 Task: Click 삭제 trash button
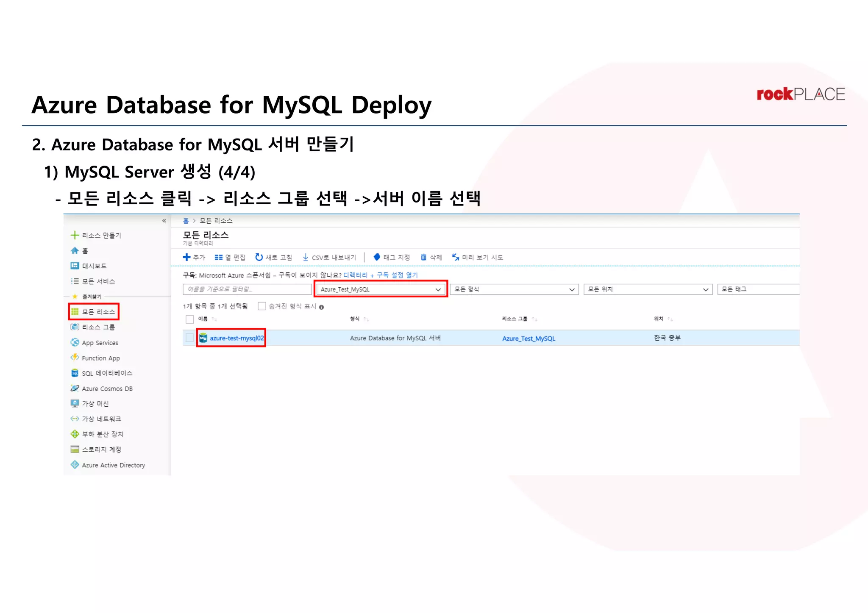[431, 257]
